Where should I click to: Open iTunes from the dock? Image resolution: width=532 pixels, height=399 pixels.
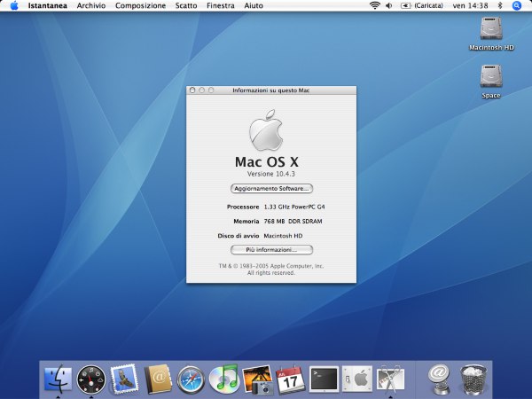pos(224,379)
